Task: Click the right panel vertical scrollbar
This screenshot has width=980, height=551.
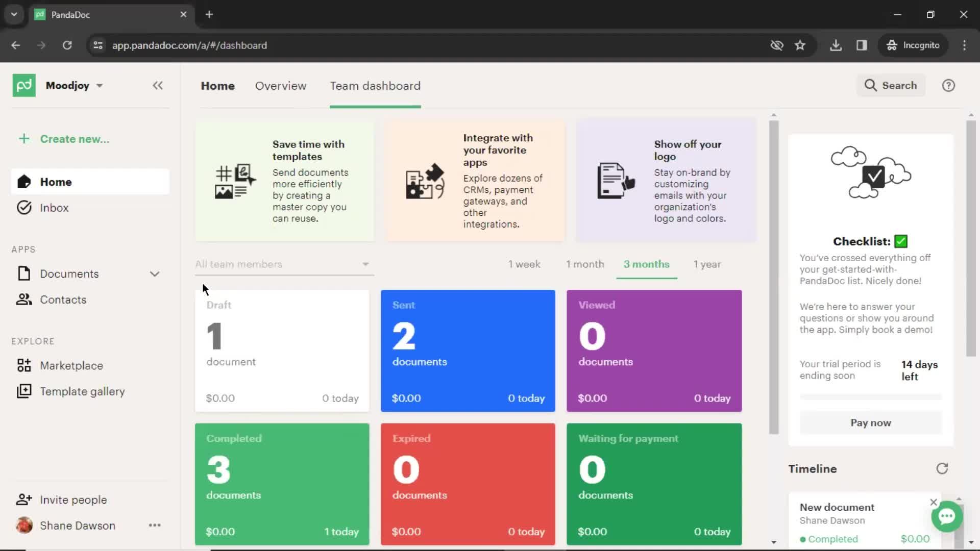Action: point(971,238)
